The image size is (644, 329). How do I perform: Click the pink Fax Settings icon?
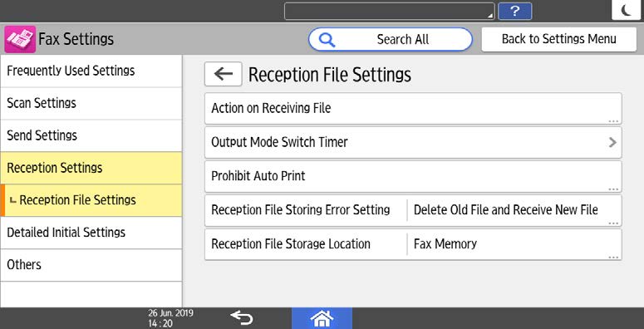[x=20, y=39]
